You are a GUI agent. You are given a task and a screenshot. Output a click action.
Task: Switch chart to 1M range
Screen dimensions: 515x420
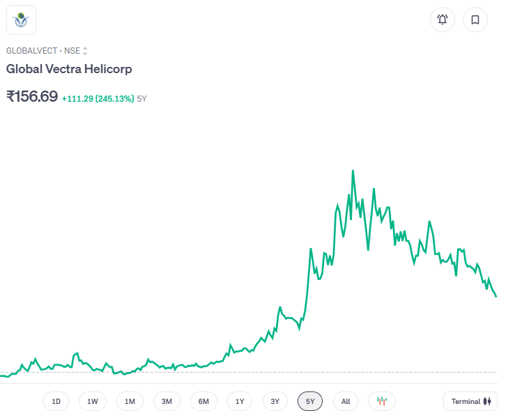[130, 401]
